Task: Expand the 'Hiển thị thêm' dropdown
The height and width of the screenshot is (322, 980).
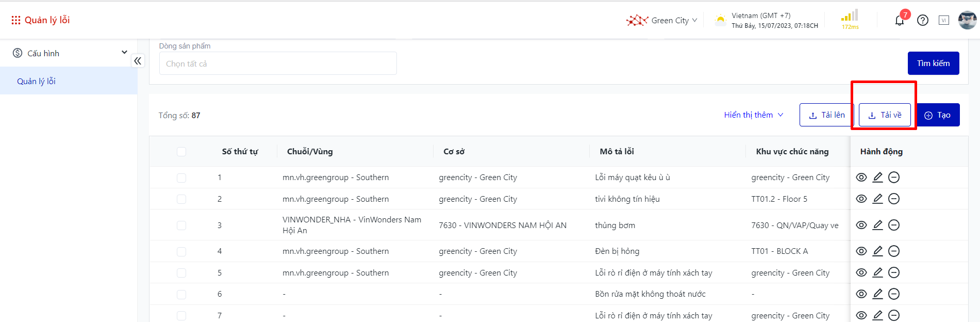Action: point(753,115)
